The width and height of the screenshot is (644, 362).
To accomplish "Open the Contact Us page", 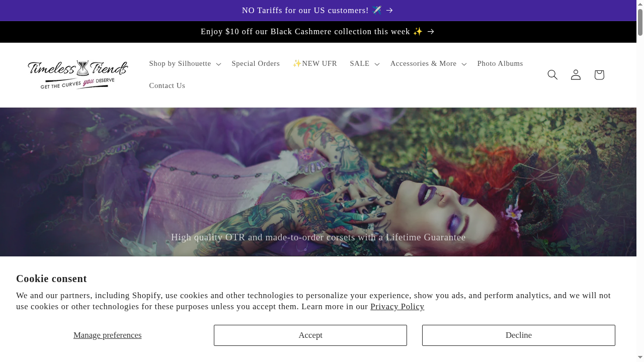I will pos(167,85).
